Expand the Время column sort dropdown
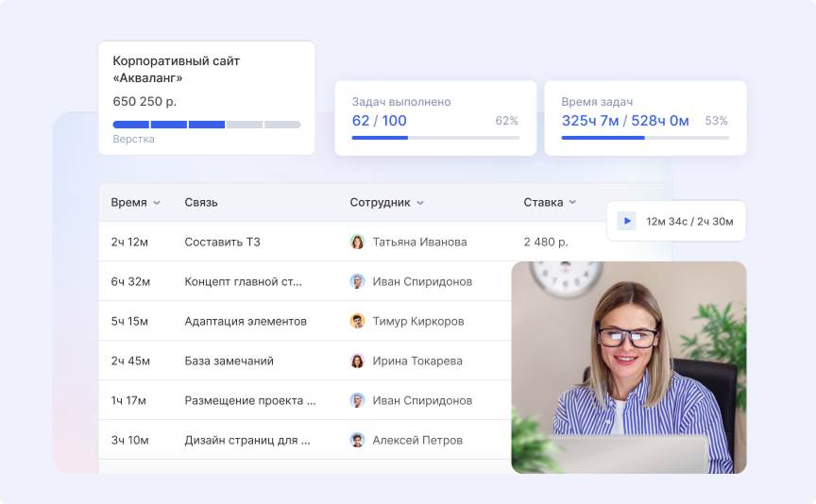Image resolution: width=816 pixels, height=504 pixels. tap(157, 203)
